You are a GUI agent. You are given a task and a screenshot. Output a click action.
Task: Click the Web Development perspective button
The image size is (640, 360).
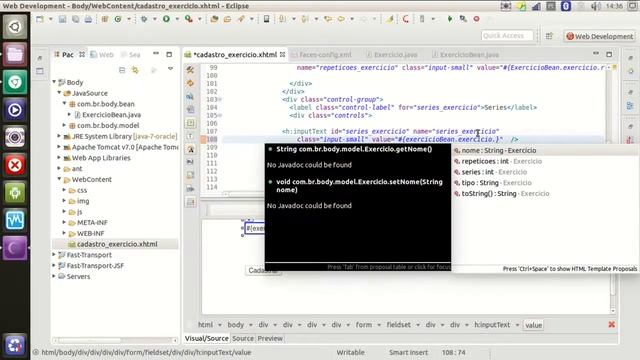(x=600, y=36)
